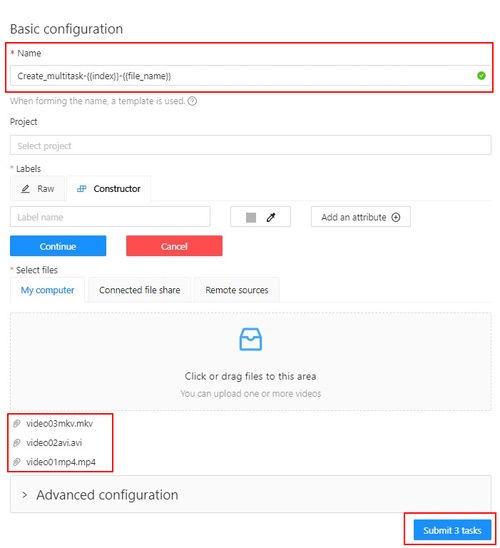The height and width of the screenshot is (548, 500).
Task: Click the green validation checkmark icon
Action: point(481,75)
